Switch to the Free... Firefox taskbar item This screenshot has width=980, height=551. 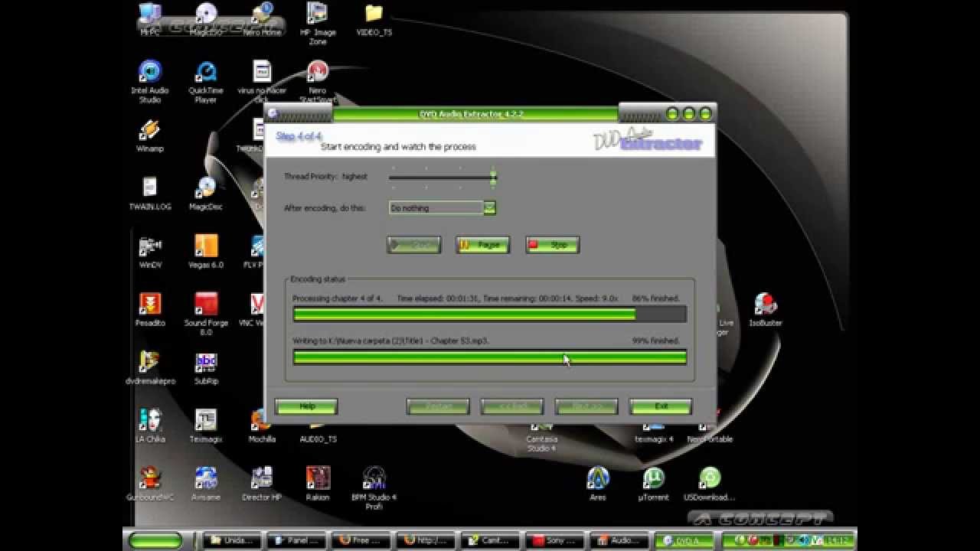362,540
